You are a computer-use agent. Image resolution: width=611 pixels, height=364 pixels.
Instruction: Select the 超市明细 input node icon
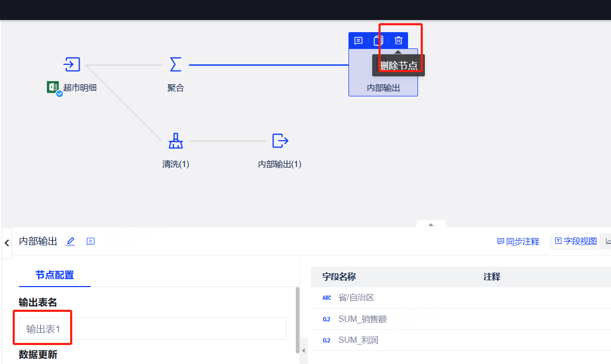tap(72, 65)
